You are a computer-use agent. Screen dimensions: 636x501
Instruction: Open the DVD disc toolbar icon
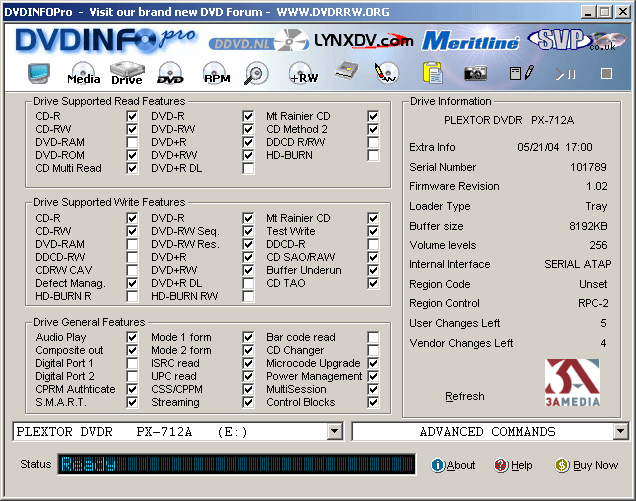click(170, 73)
